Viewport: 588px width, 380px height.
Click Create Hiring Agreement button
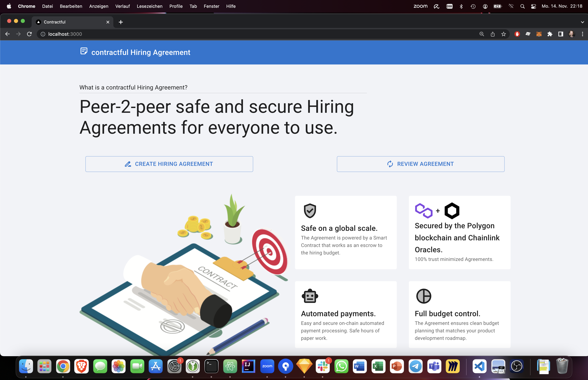tap(169, 164)
